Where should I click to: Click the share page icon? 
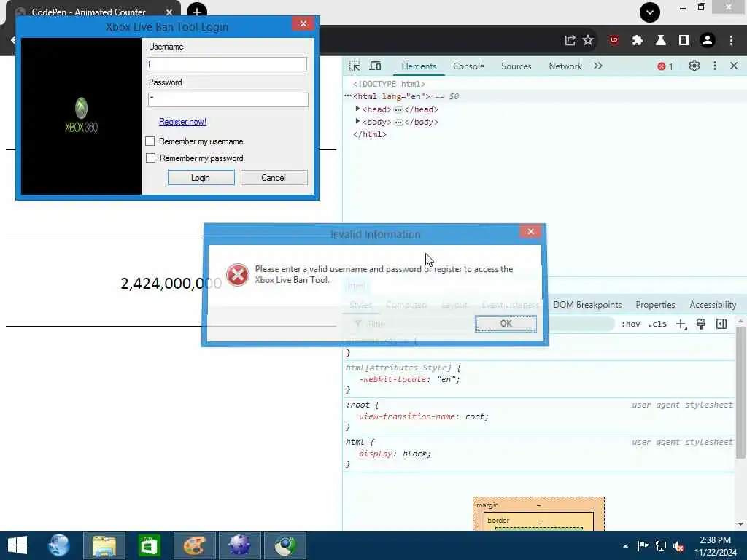pyautogui.click(x=570, y=41)
